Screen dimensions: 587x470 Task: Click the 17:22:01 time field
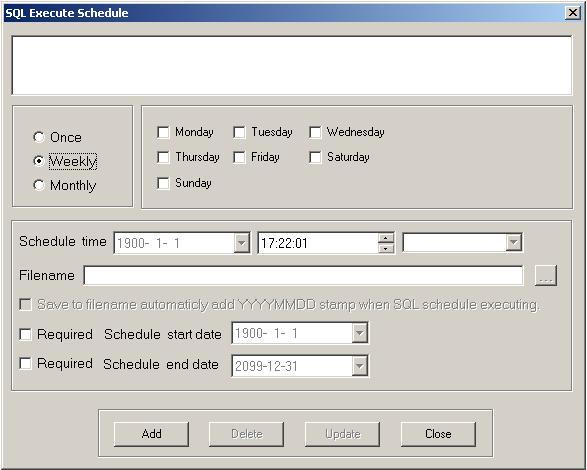(318, 243)
